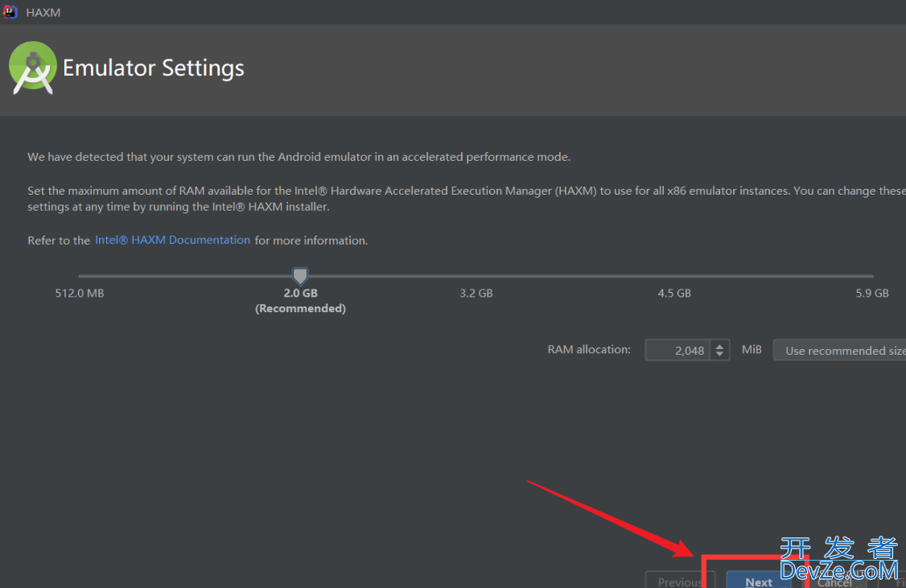The image size is (906, 588).
Task: Click the 5.9 GB slider label
Action: (872, 293)
